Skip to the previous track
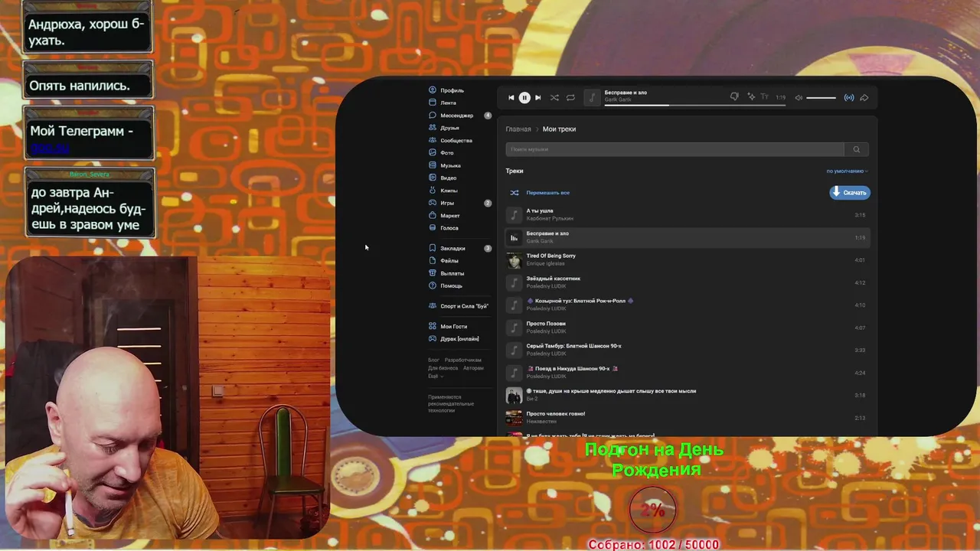Image resolution: width=980 pixels, height=551 pixels. 511,97
